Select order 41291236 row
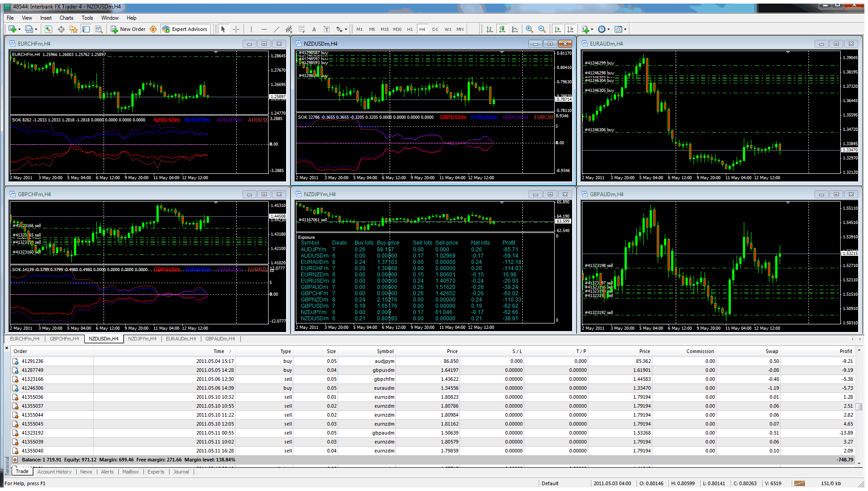868x491 pixels. [x=433, y=361]
